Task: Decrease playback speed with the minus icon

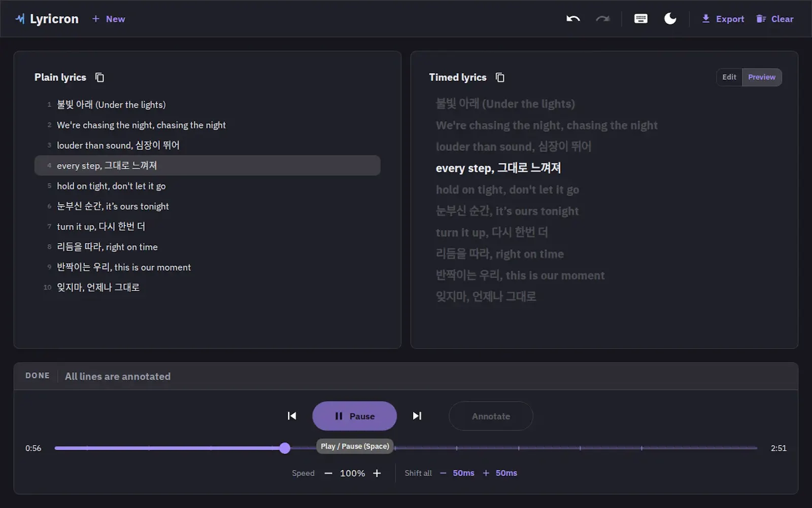Action: (328, 473)
